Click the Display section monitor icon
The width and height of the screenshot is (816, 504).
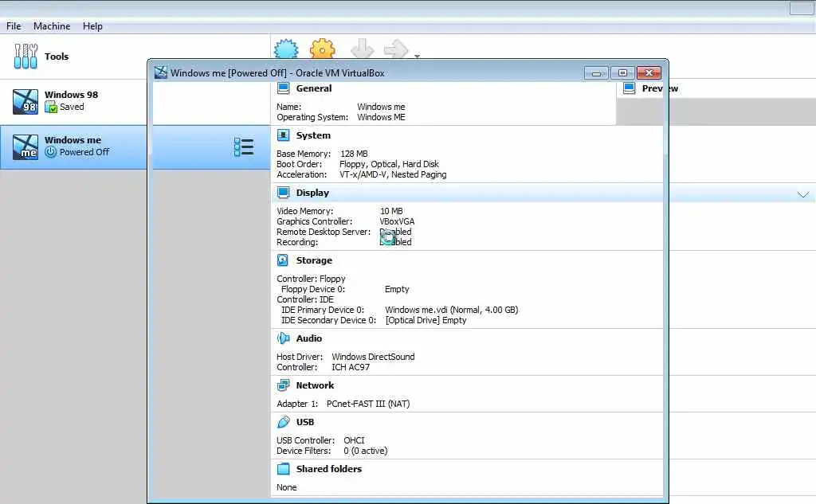[x=283, y=193]
